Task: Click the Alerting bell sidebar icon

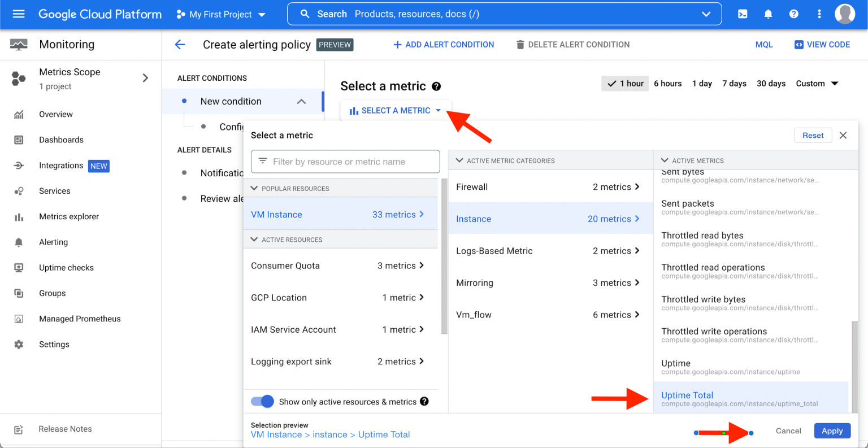Action: (x=19, y=242)
